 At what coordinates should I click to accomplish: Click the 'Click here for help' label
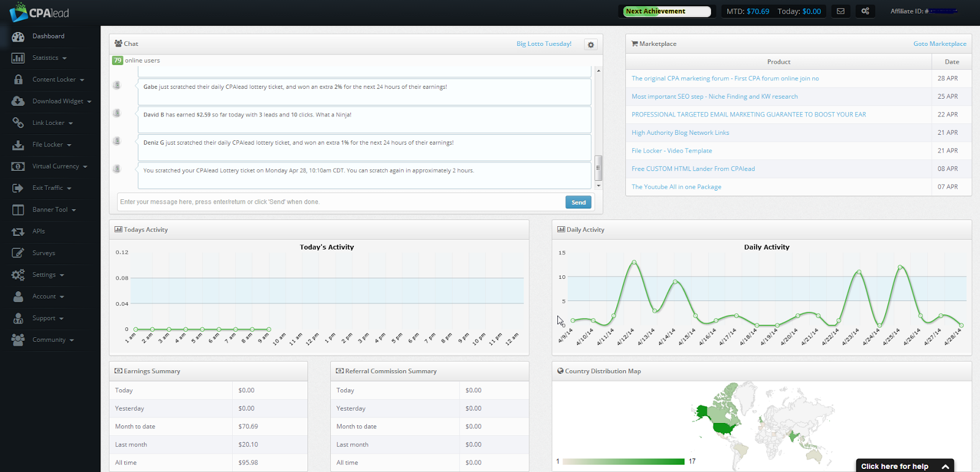(x=895, y=466)
